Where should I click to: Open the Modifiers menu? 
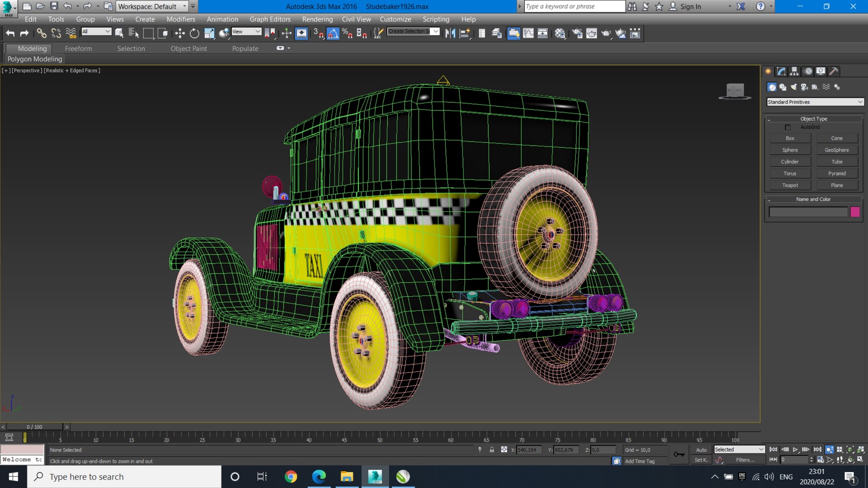coord(181,19)
